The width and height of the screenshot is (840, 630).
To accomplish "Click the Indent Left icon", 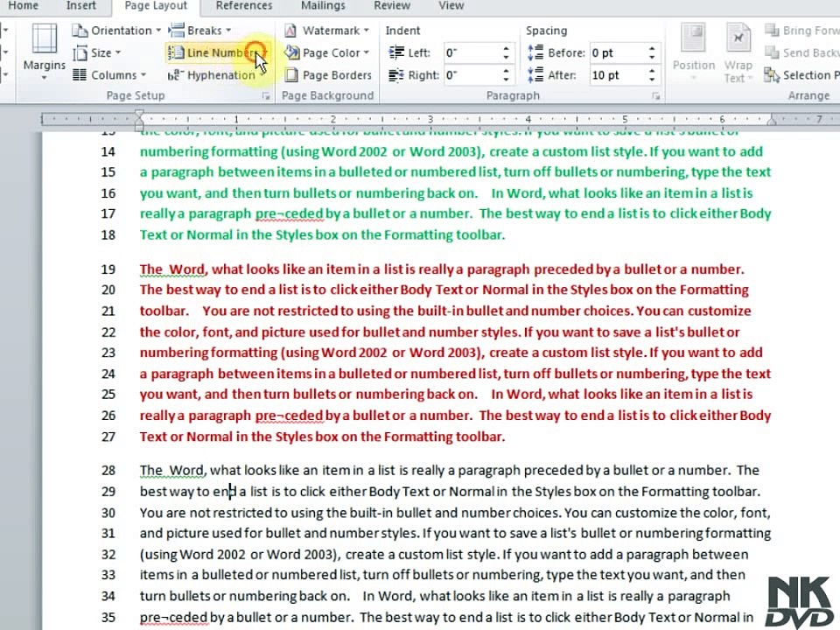I will click(396, 53).
